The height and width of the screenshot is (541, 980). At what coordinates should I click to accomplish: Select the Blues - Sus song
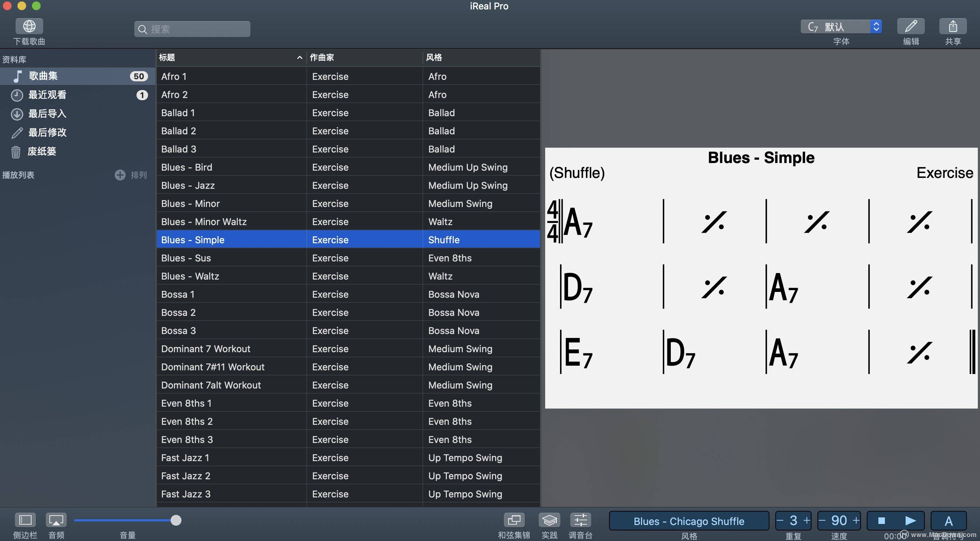[348, 258]
